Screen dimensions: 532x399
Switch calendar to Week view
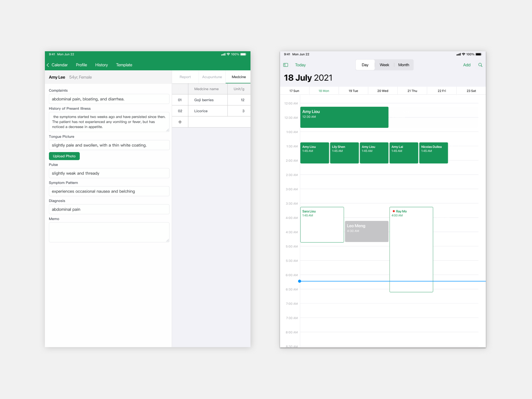[384, 65]
